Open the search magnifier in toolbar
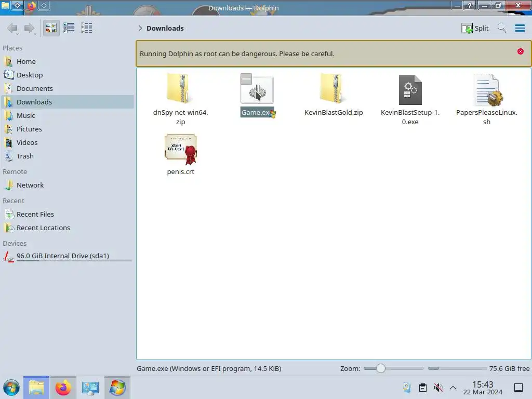 [x=502, y=28]
